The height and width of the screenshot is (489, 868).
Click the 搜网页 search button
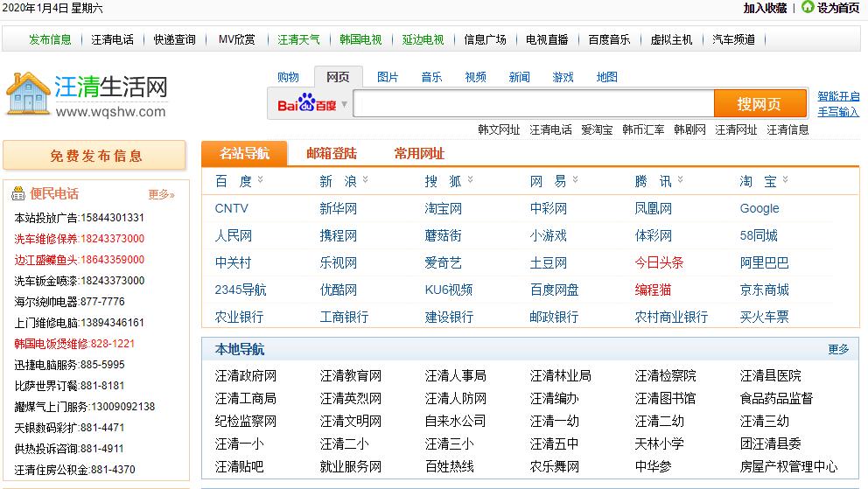point(759,103)
